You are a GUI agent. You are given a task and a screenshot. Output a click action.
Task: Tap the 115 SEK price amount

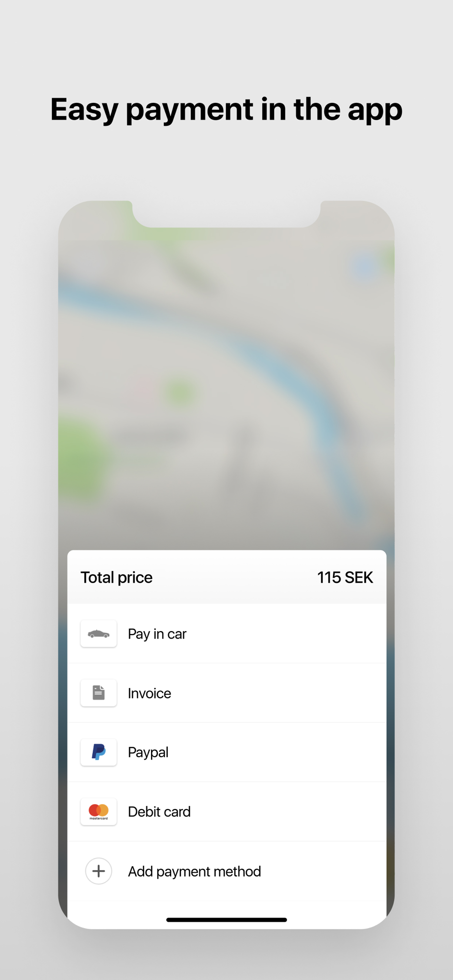(x=345, y=577)
